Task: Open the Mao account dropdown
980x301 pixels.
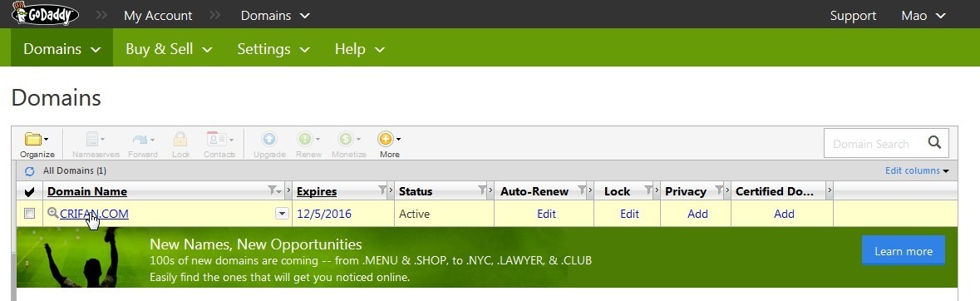Action: coord(923,16)
